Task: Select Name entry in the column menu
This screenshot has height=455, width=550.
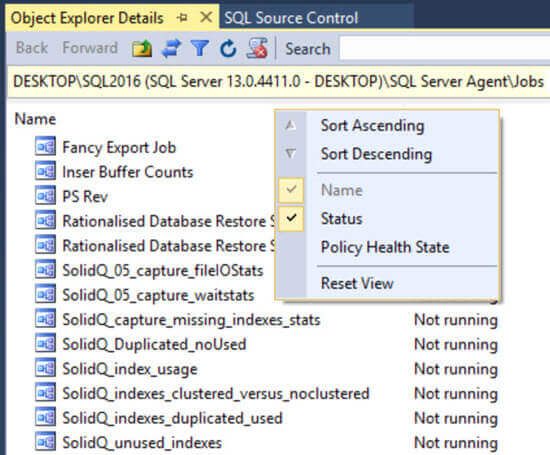Action: pyautogui.click(x=342, y=190)
